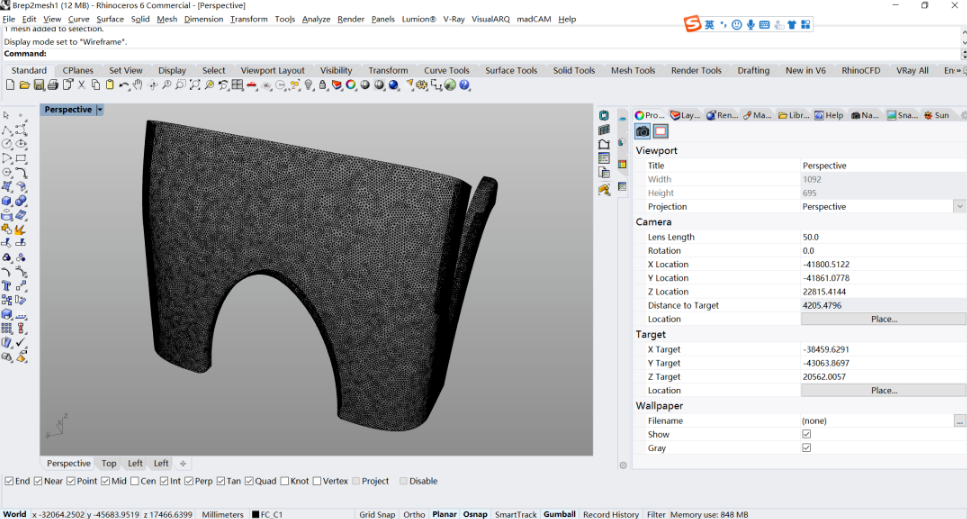Select the Box solid tool
This screenshot has height=519, width=967.
coord(7,201)
